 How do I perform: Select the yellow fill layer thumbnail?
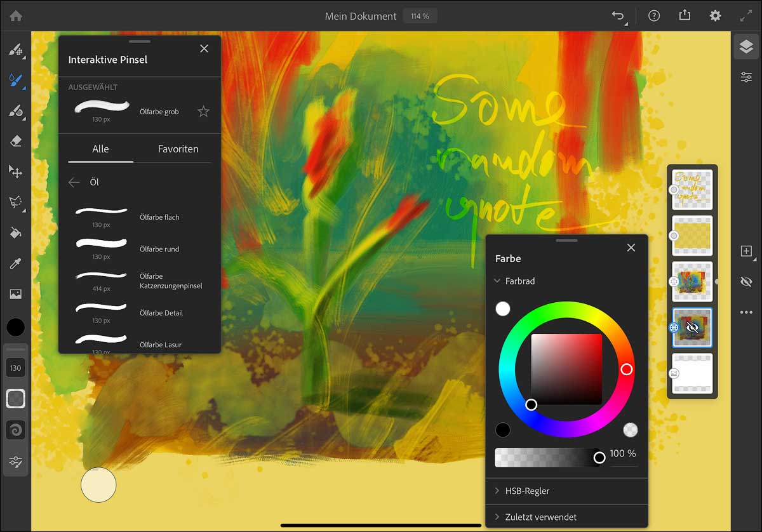pyautogui.click(x=693, y=236)
